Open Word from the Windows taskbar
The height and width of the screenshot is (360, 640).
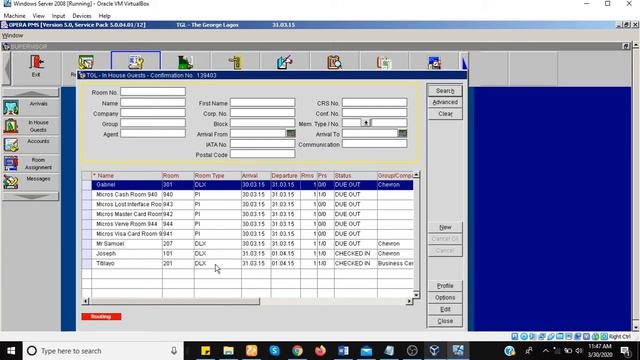343,351
